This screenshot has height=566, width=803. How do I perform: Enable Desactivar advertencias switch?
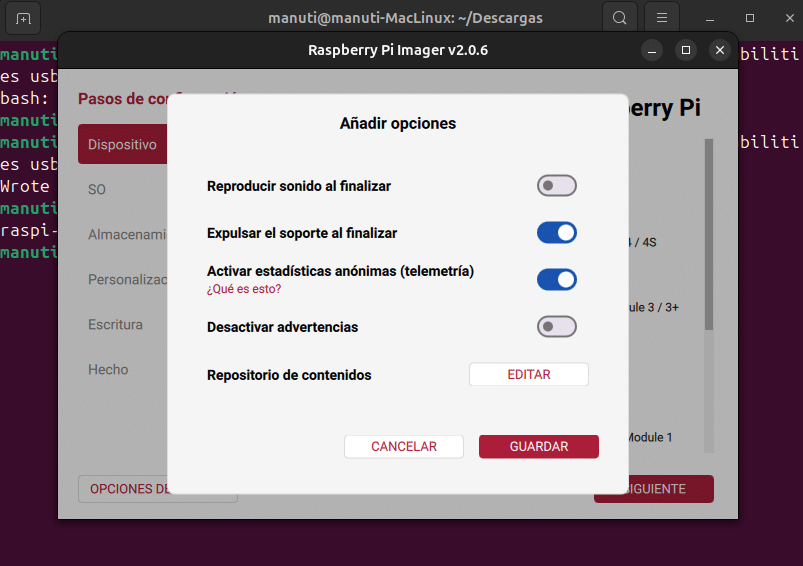pyautogui.click(x=557, y=327)
